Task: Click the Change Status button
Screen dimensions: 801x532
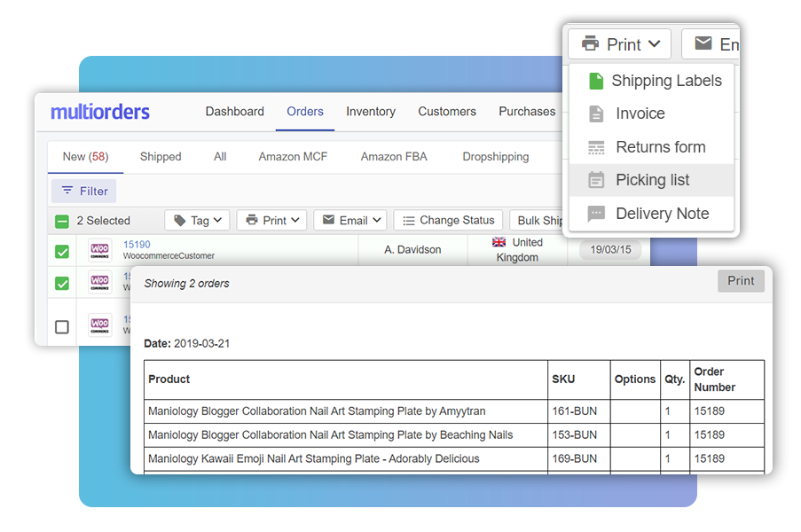Action: coord(448,220)
